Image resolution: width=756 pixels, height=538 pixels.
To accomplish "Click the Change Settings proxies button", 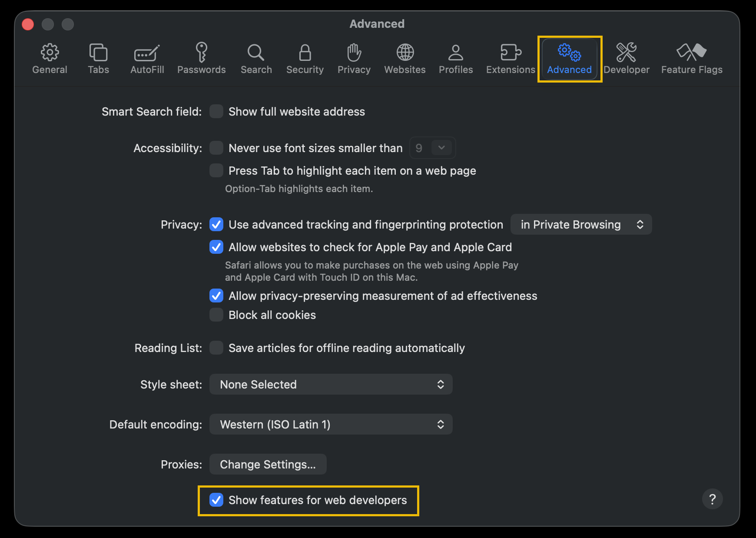I will click(x=268, y=465).
